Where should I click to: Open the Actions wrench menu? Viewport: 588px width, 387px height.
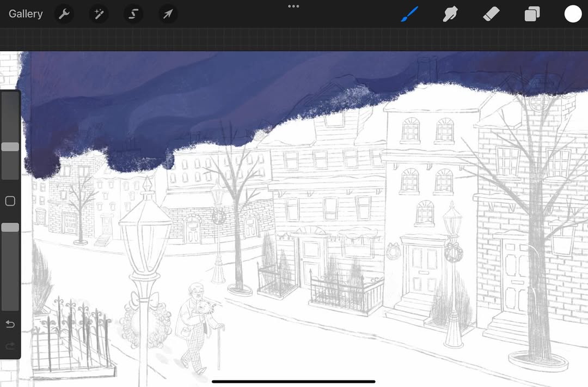64,14
